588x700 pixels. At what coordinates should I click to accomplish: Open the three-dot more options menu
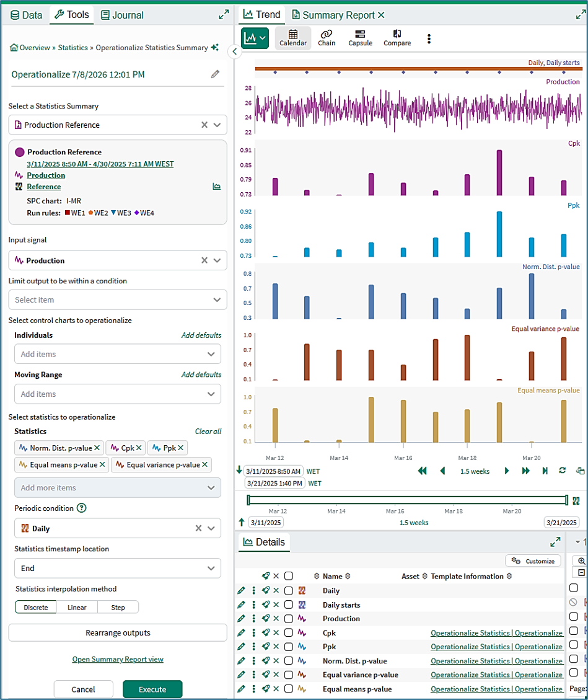[429, 39]
